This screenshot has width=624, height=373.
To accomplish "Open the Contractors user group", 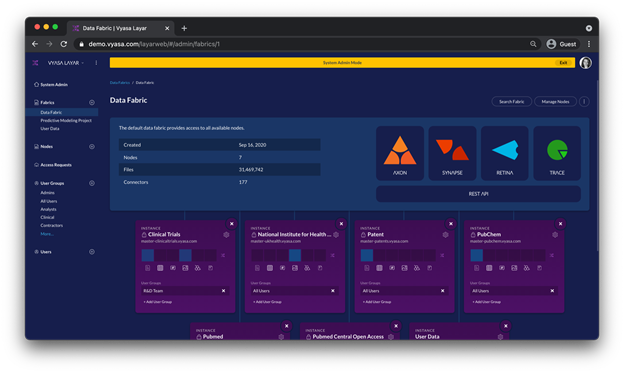I will (x=51, y=225).
